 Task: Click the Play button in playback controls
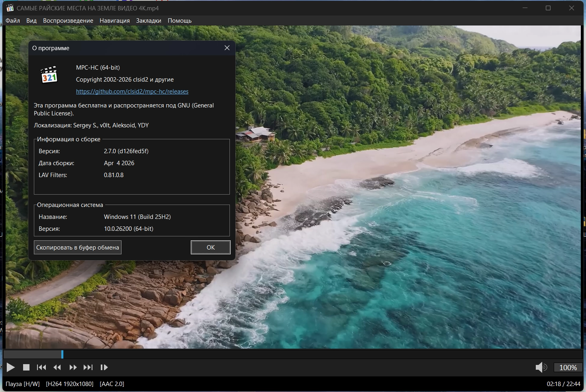point(11,367)
